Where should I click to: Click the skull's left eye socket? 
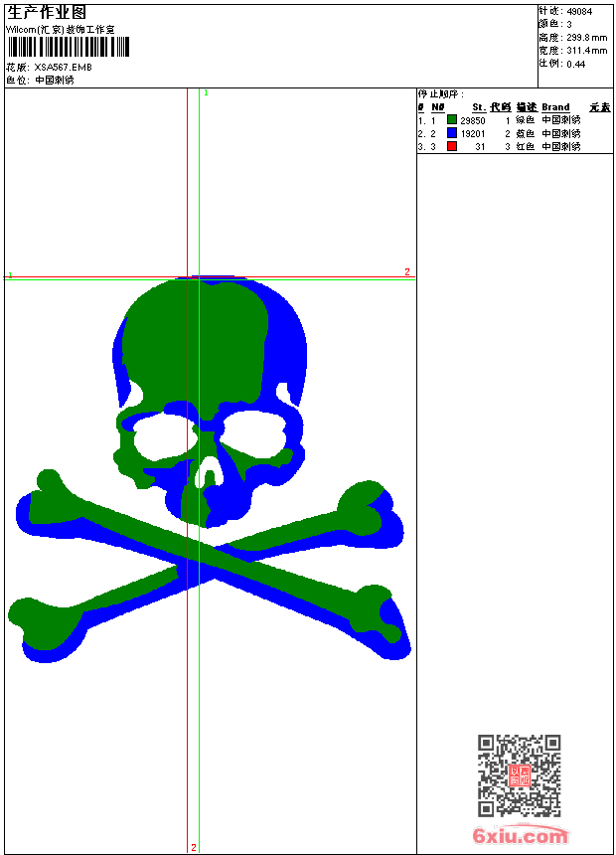click(164, 435)
